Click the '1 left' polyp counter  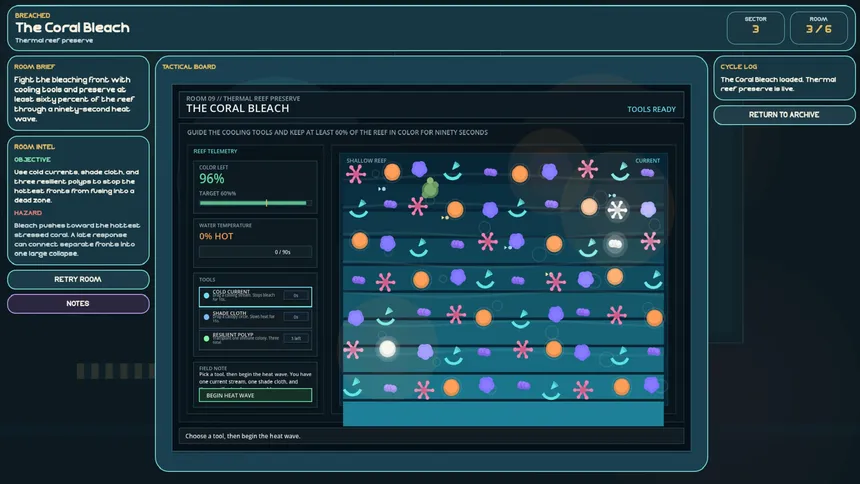(x=296, y=339)
